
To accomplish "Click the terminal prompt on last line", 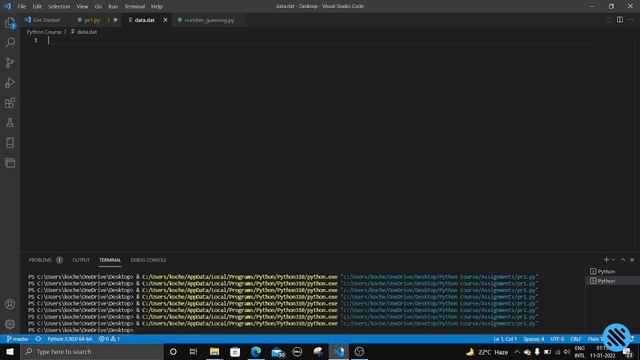I will tap(81, 330).
